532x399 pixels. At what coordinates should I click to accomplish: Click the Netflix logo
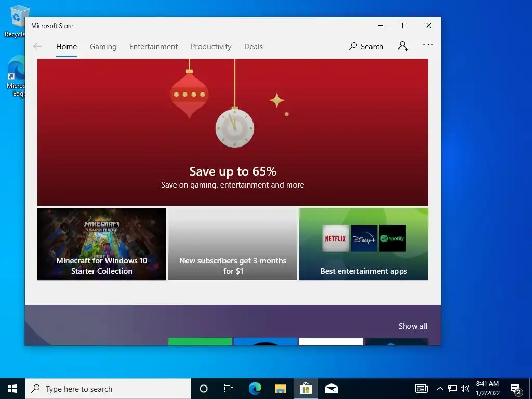coord(336,238)
